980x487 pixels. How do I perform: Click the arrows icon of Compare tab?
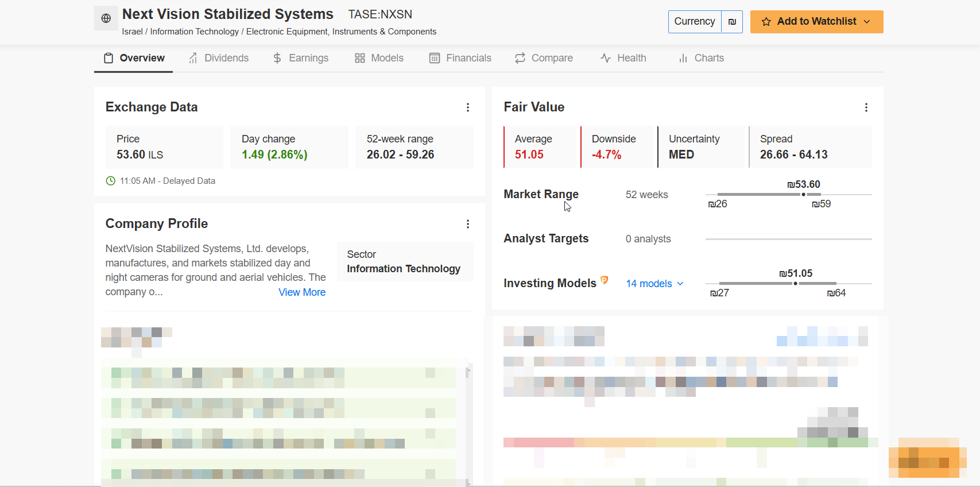coord(520,58)
